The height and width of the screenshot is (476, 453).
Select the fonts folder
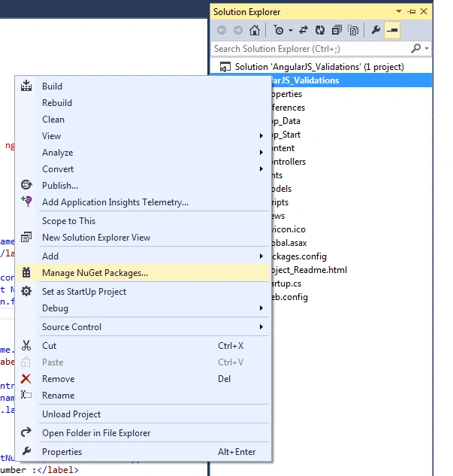point(276,175)
